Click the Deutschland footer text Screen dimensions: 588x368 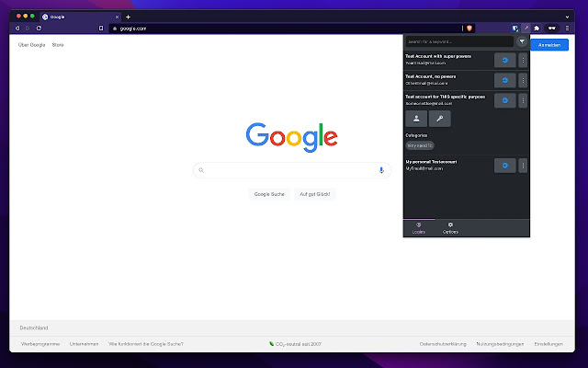[34, 328]
